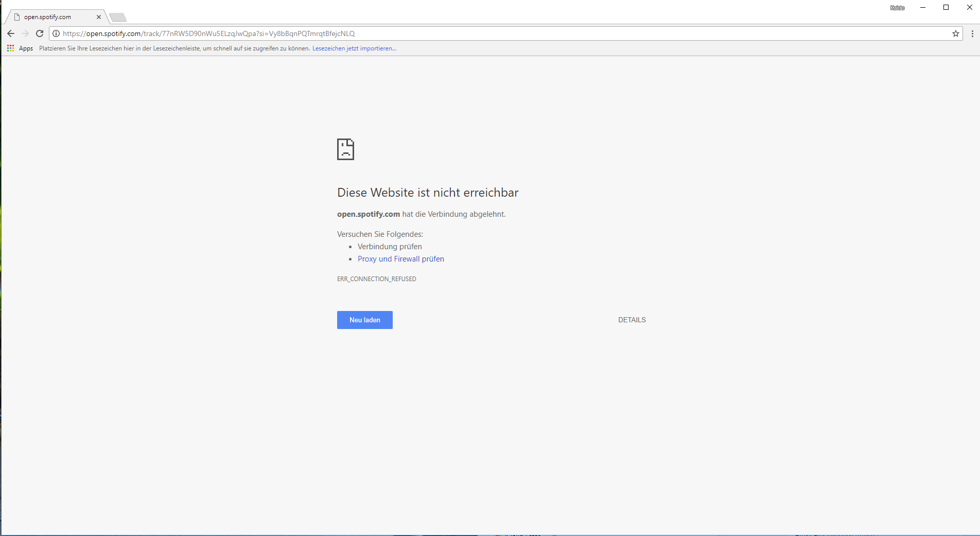Screen dimensions: 980x536
Task: Close the Chrome window
Action: click(x=969, y=7)
